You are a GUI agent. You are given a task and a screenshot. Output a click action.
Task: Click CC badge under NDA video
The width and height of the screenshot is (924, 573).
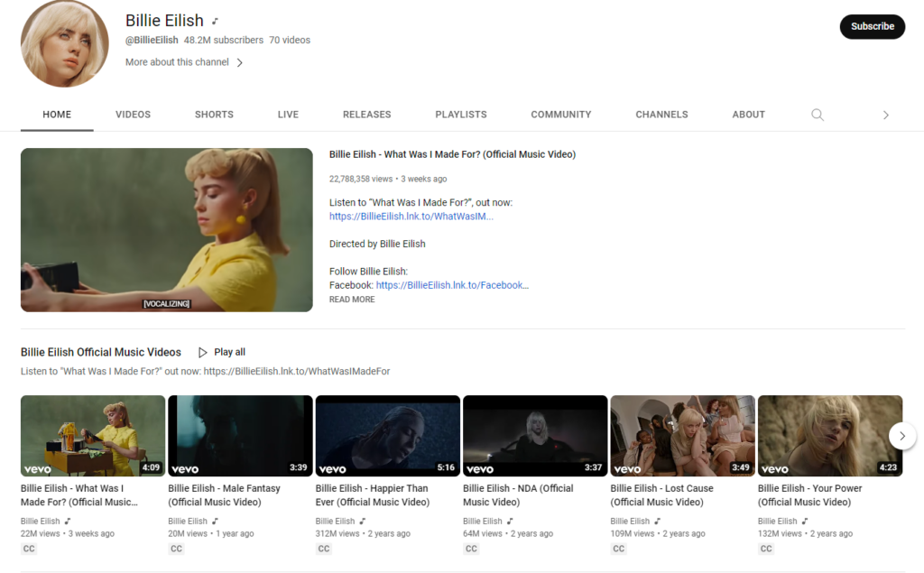[471, 549]
